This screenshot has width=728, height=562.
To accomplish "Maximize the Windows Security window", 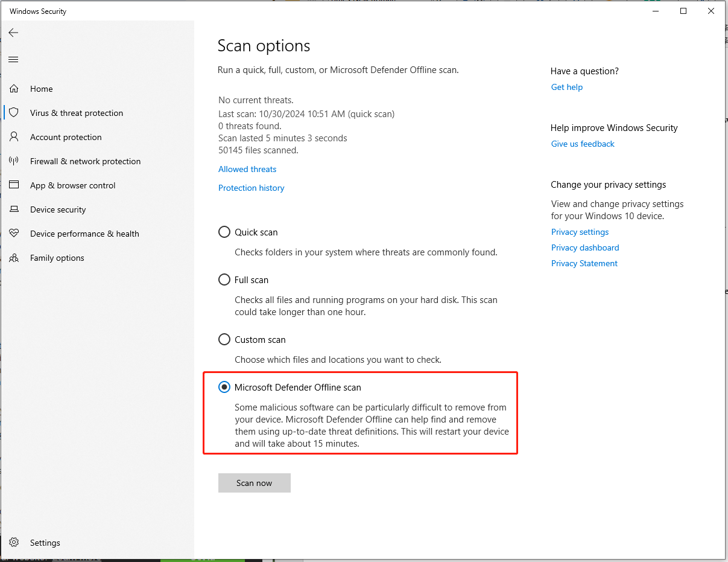I will coord(683,11).
